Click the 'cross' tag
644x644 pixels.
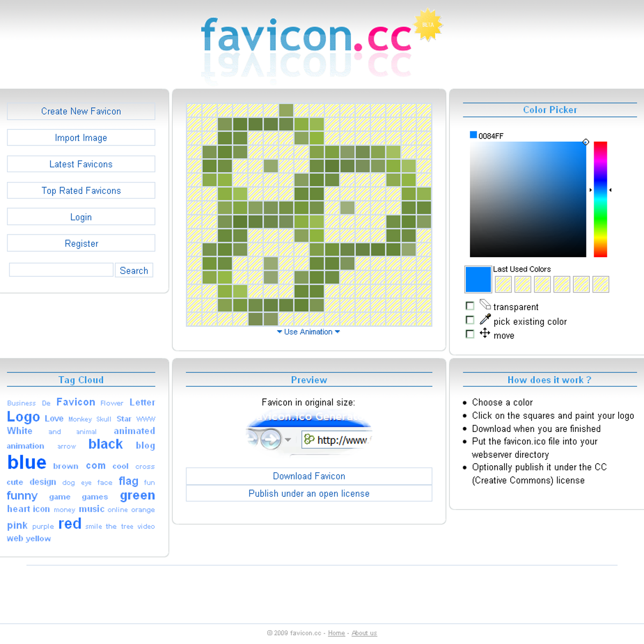pos(145,467)
